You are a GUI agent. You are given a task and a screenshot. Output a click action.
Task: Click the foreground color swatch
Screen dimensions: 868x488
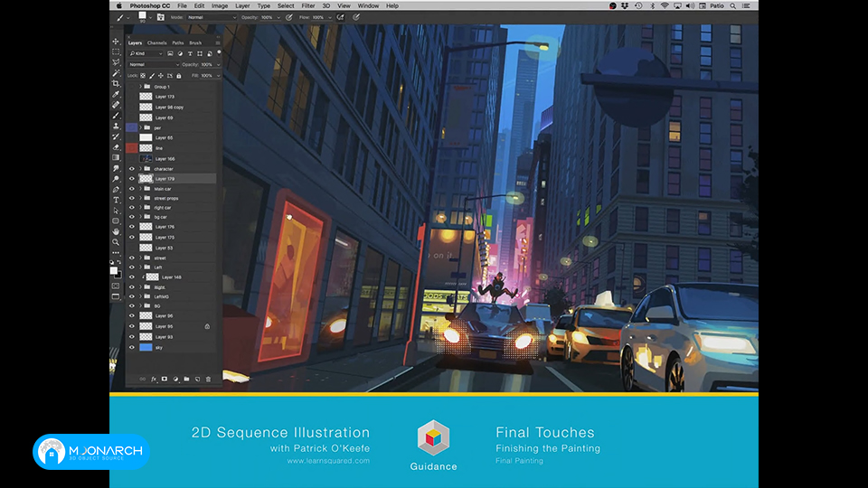tap(114, 270)
